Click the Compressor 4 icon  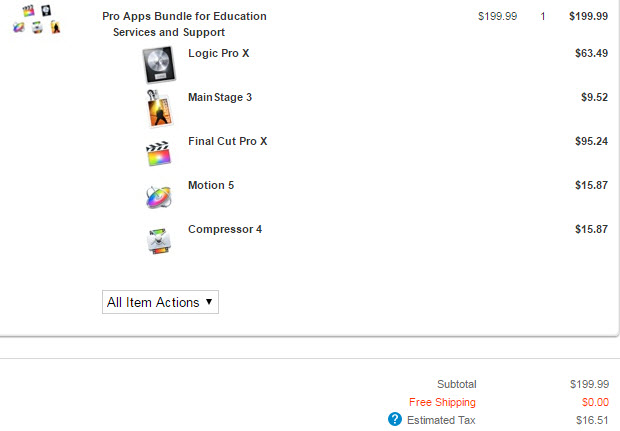click(159, 241)
